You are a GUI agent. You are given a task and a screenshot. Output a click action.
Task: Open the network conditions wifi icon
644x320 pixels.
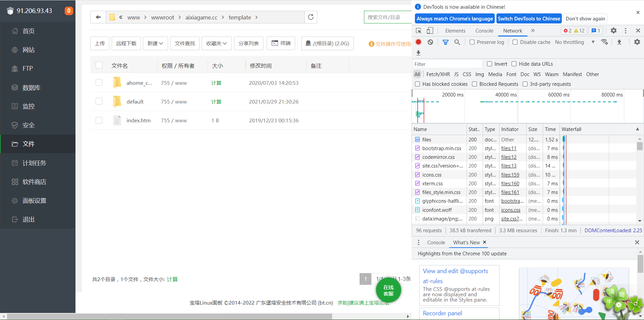[x=604, y=42]
